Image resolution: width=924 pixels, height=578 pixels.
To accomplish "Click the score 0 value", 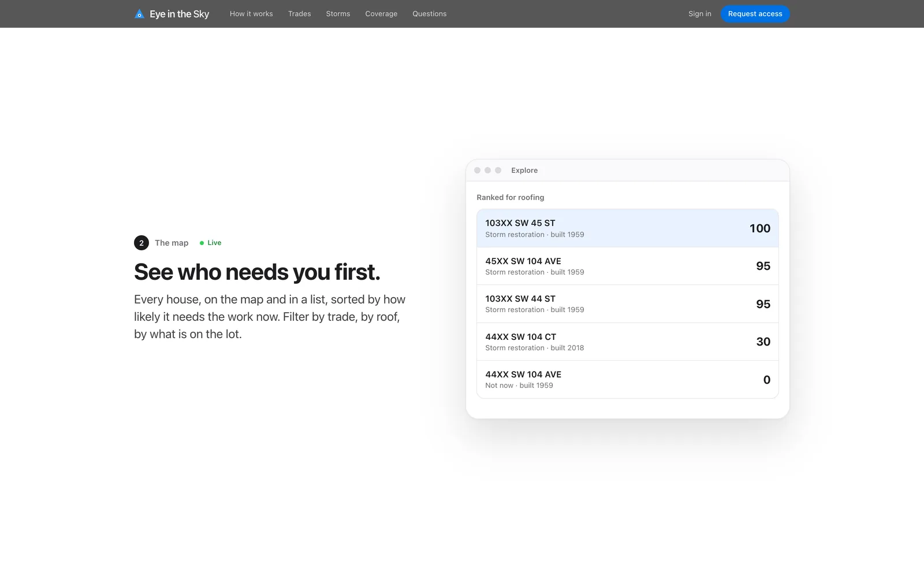I will tap(767, 380).
